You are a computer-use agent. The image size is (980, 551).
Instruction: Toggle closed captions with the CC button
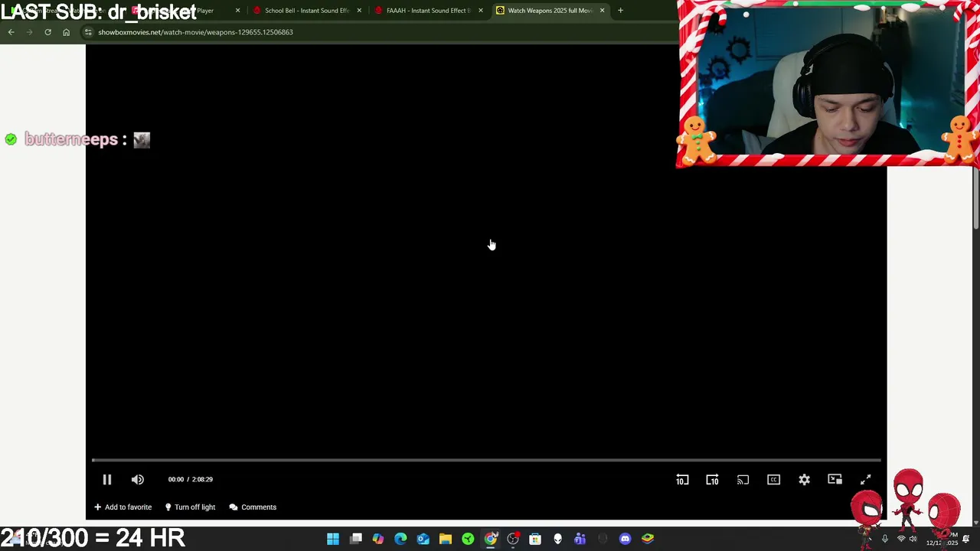[x=773, y=480]
